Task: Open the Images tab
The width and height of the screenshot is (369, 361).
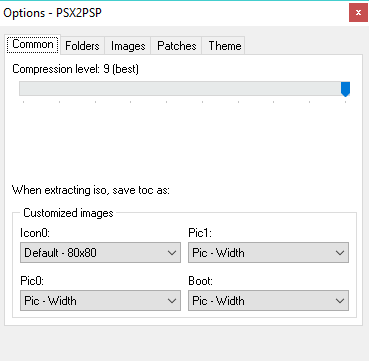Action: tap(128, 46)
